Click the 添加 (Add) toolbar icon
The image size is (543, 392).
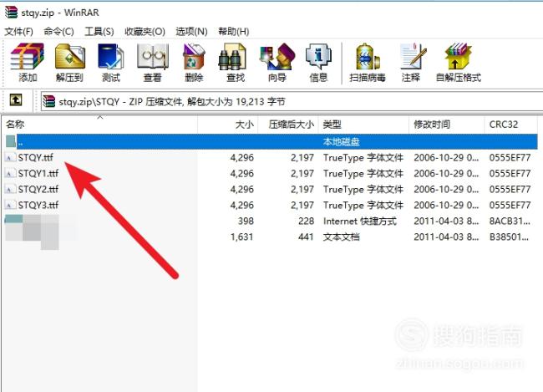[x=28, y=63]
